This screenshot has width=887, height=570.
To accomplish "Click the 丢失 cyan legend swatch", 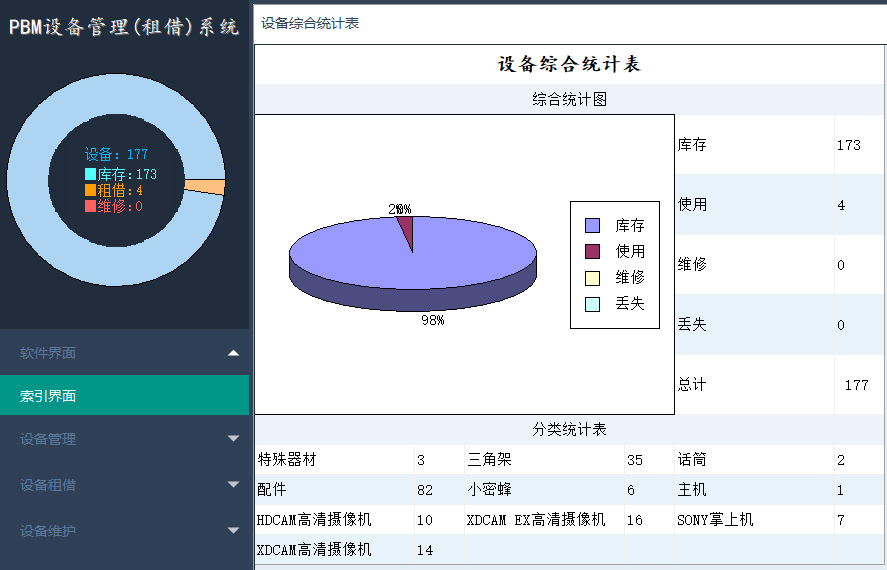I will [592, 304].
